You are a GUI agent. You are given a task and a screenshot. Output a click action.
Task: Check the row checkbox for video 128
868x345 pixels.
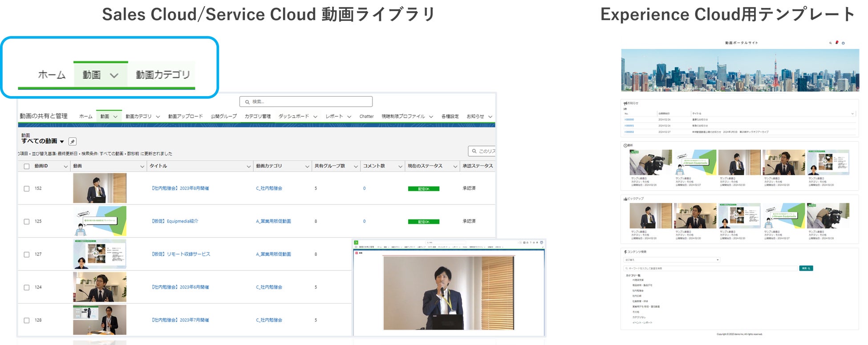27,321
